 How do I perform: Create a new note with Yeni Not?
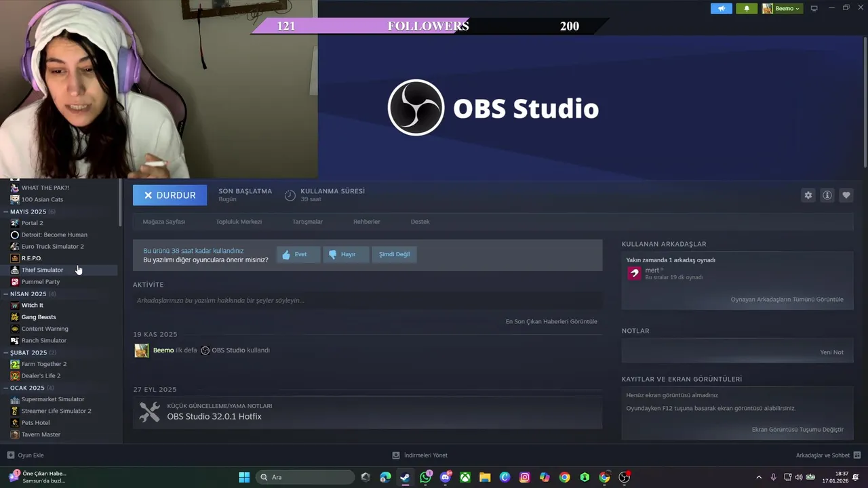(831, 352)
